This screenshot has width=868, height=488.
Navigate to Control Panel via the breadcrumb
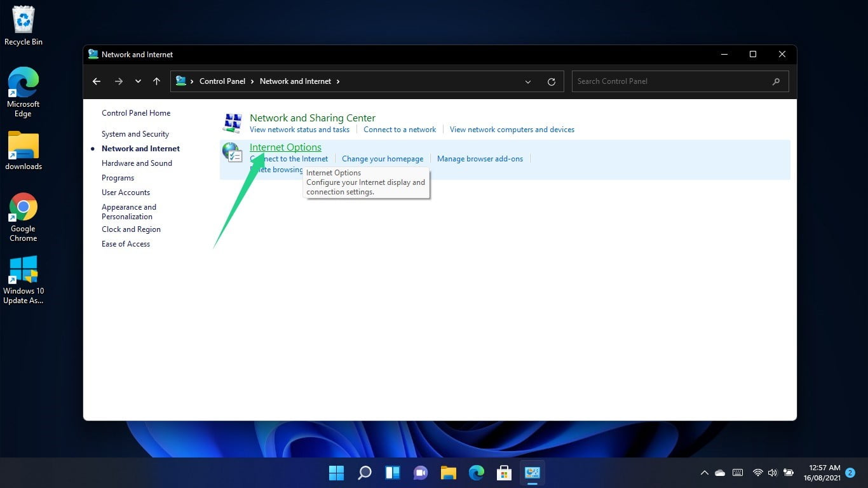pyautogui.click(x=222, y=81)
